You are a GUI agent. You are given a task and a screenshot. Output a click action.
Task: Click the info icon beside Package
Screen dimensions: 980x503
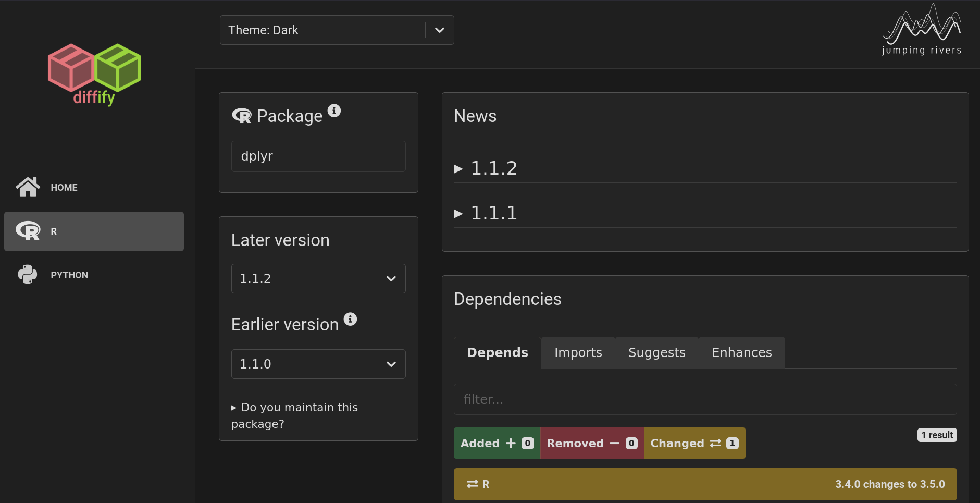click(x=334, y=111)
